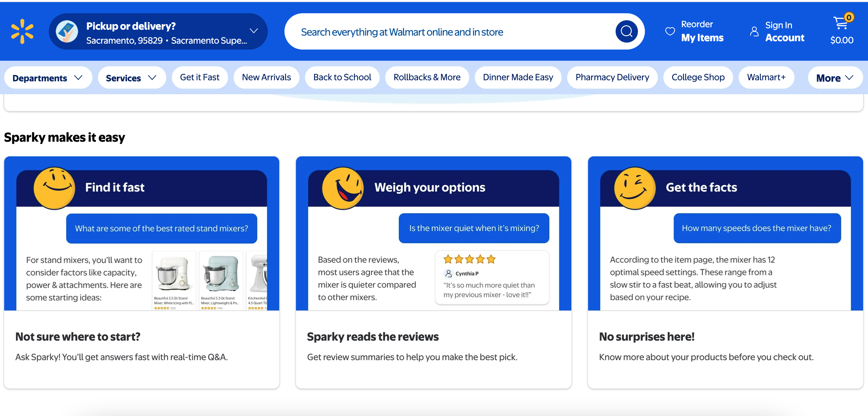This screenshot has height=416, width=868.
Task: Click the best rated stand mixers question bubble
Action: click(162, 229)
